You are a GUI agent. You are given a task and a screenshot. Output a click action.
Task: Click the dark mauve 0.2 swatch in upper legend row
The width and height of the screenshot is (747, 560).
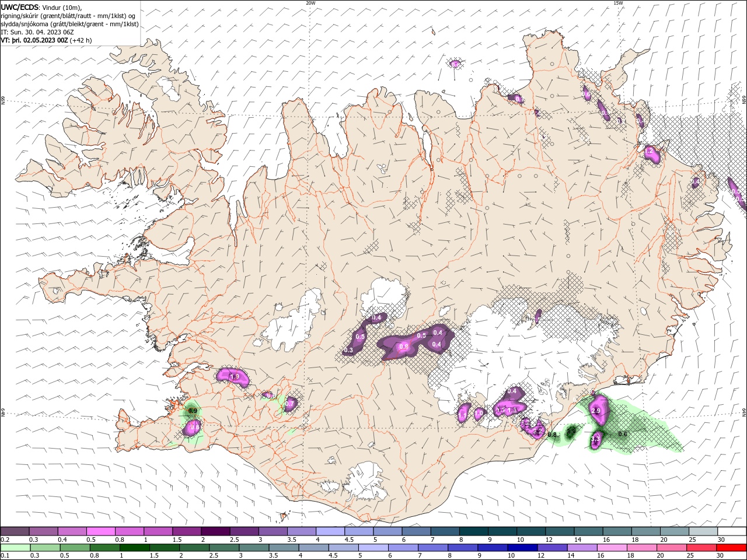pos(15,531)
